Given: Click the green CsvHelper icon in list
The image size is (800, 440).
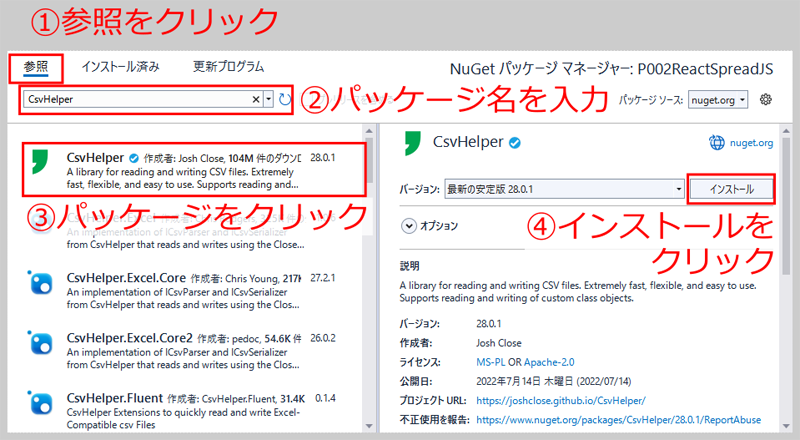Looking at the screenshot, I should tap(40, 162).
